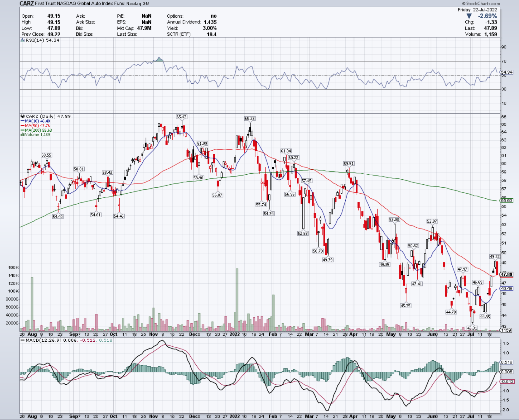Click the 65.23 January peak price label
The image size is (519, 420).
(250, 118)
